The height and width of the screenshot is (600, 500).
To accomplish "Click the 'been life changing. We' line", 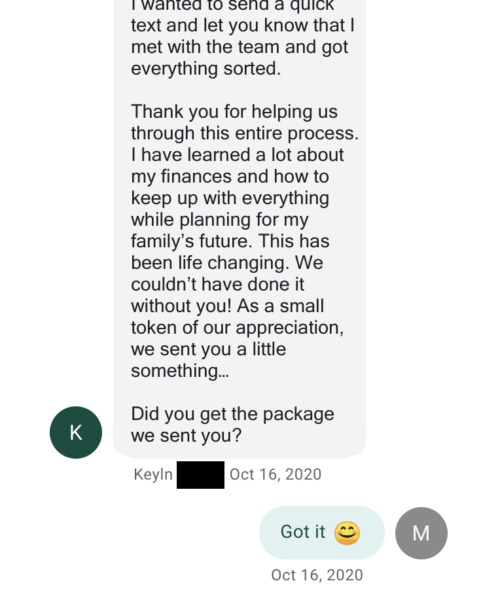I will point(227,263).
